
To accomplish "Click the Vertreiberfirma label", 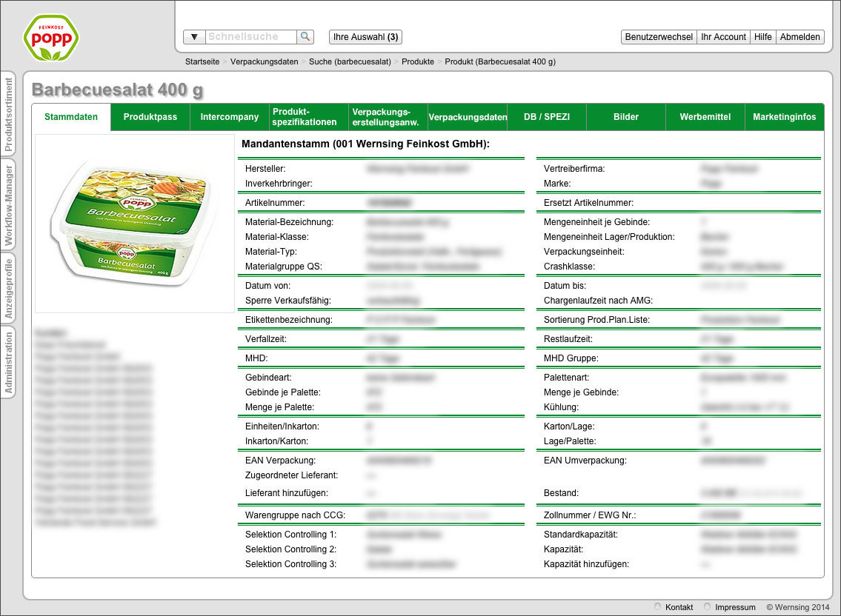I will coord(574,169).
